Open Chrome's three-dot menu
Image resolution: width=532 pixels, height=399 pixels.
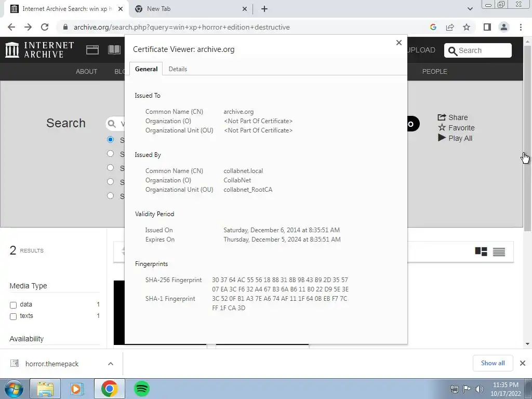[521, 27]
